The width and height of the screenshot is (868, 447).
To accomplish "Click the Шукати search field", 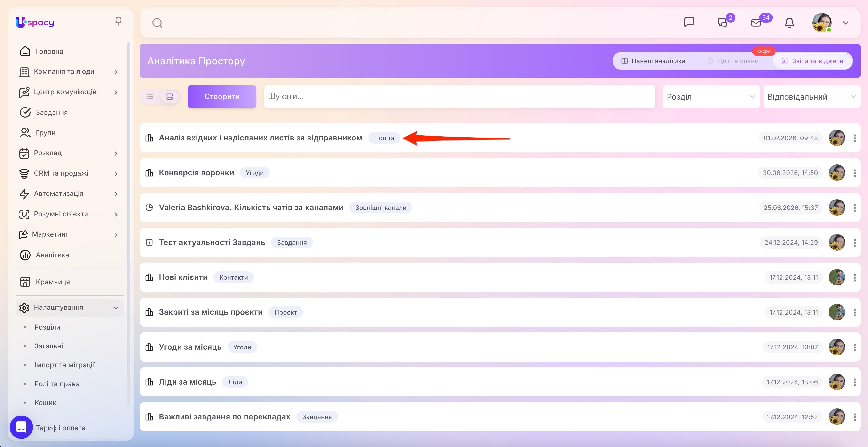I will [x=460, y=97].
